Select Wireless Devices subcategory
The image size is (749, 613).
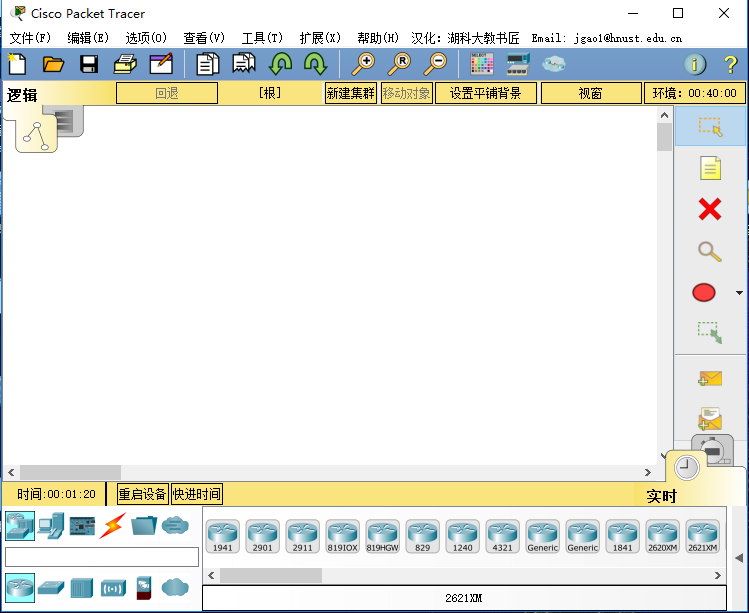(x=113, y=588)
